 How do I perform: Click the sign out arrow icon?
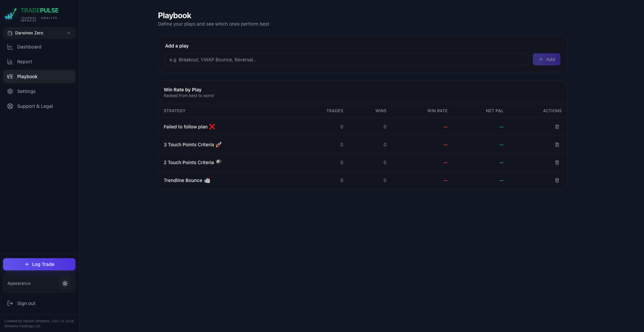coord(10,303)
